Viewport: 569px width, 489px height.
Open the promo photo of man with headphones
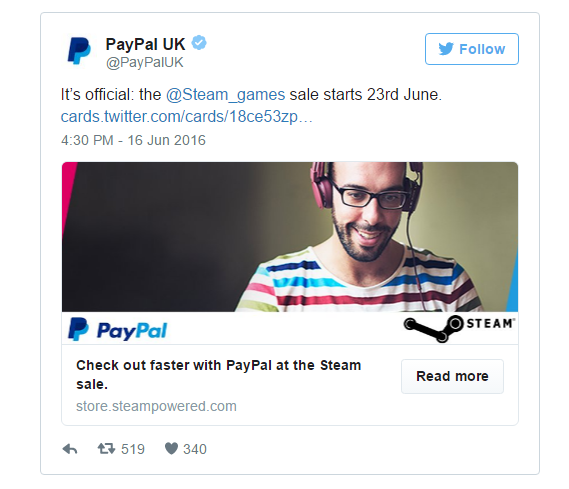(290, 237)
